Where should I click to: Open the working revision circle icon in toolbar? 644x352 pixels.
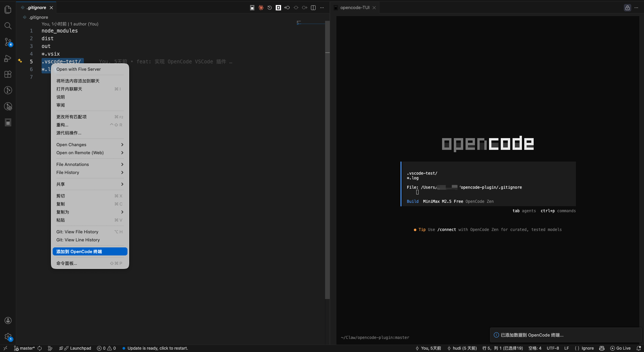click(296, 8)
